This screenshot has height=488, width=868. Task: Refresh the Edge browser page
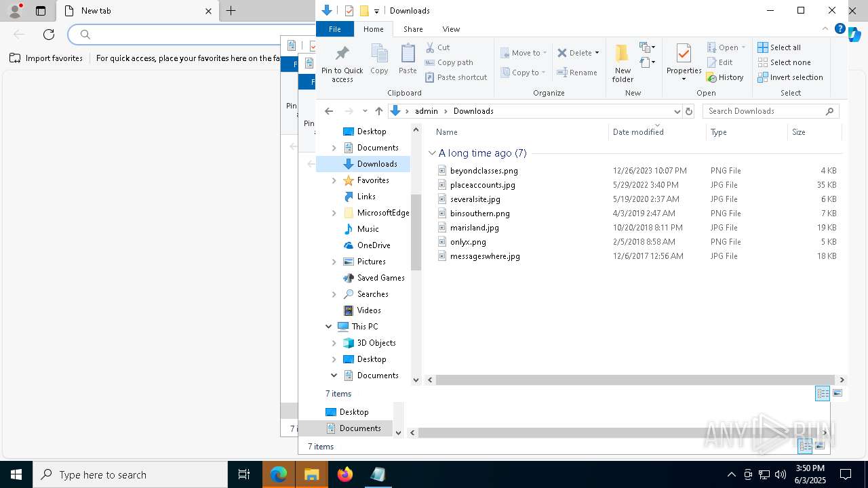[x=49, y=35]
